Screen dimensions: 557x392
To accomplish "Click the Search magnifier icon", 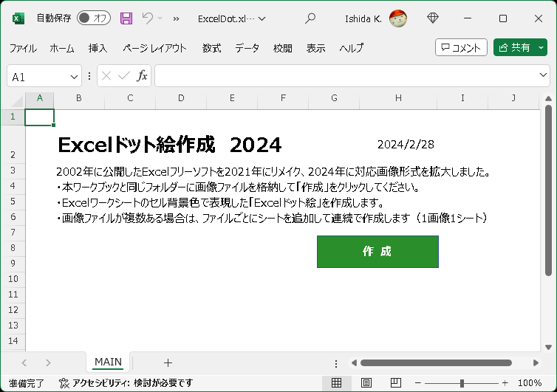I will point(310,18).
